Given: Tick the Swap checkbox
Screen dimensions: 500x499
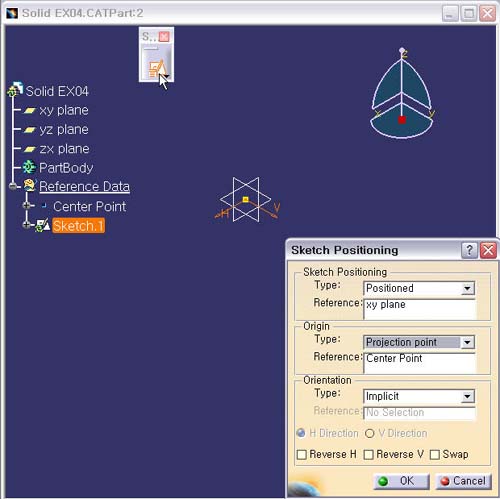Looking at the screenshot, I should click(x=435, y=455).
